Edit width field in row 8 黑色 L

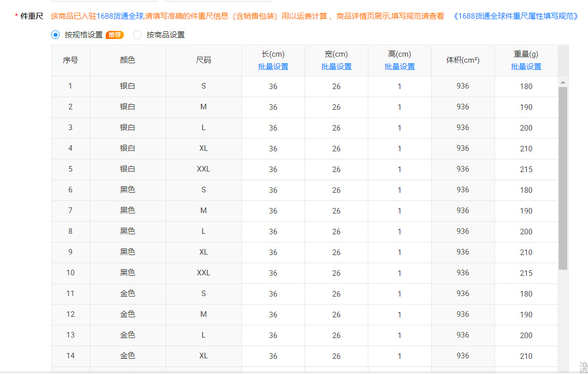point(337,232)
